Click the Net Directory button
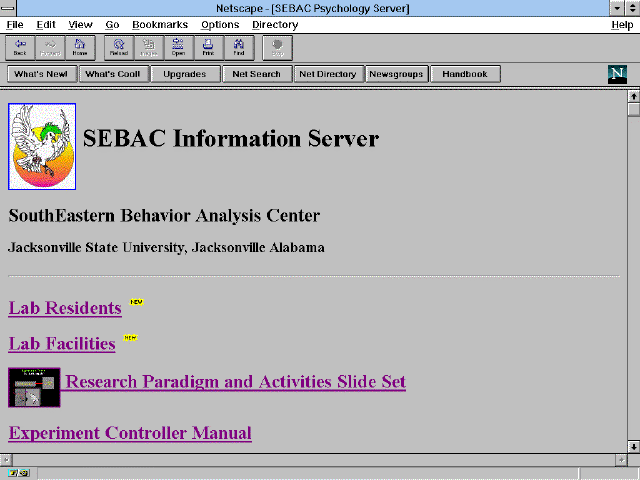The image size is (640, 480). [329, 74]
